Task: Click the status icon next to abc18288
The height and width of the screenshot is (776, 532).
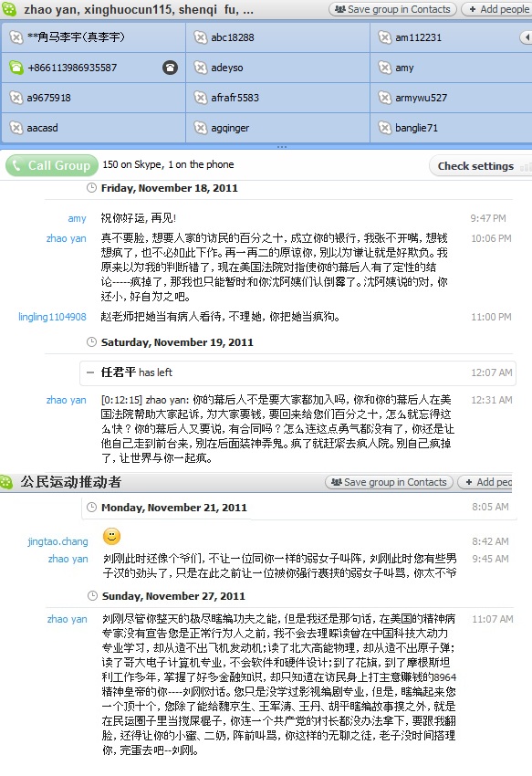Action: pos(201,37)
